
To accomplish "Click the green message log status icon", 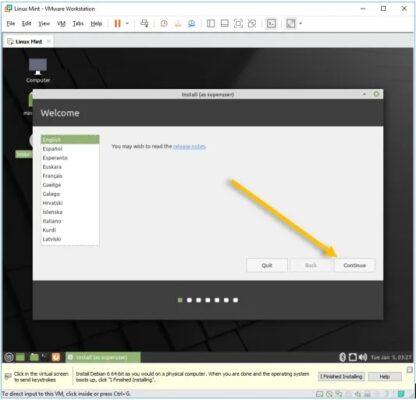I will coord(401,394).
